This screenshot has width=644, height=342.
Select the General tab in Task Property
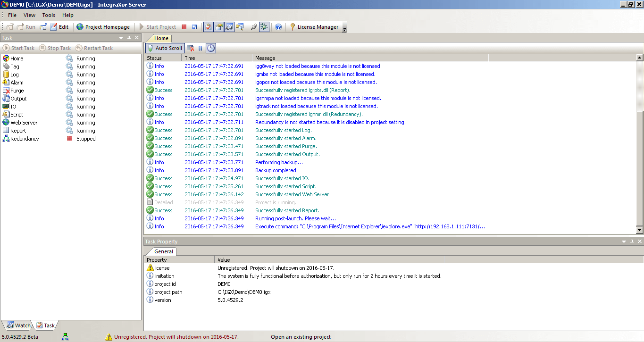[163, 251]
